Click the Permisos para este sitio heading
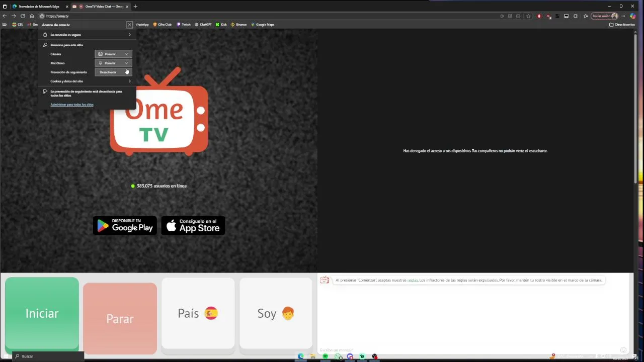The image size is (644, 362). [66, 45]
